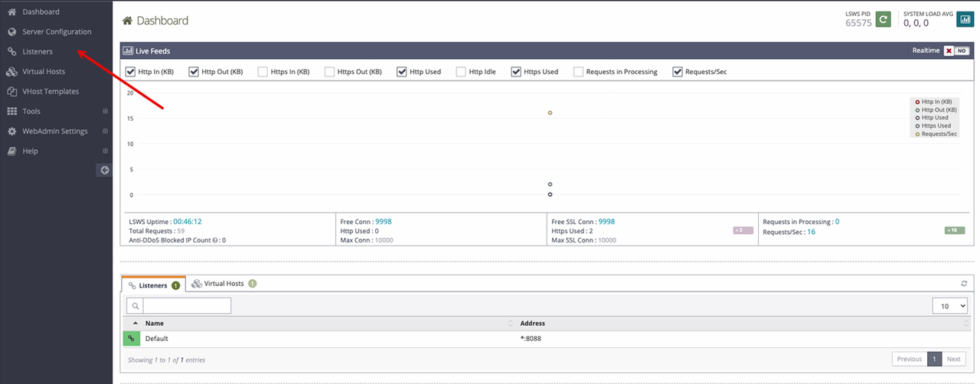Enable the Https Out (KB) checkbox
The image size is (980, 384).
330,72
